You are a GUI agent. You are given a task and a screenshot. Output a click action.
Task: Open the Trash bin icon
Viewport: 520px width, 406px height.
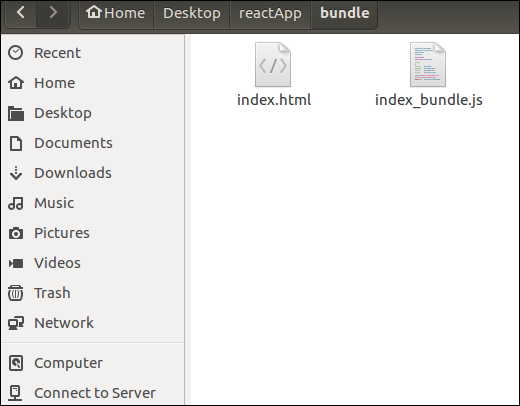tap(16, 293)
